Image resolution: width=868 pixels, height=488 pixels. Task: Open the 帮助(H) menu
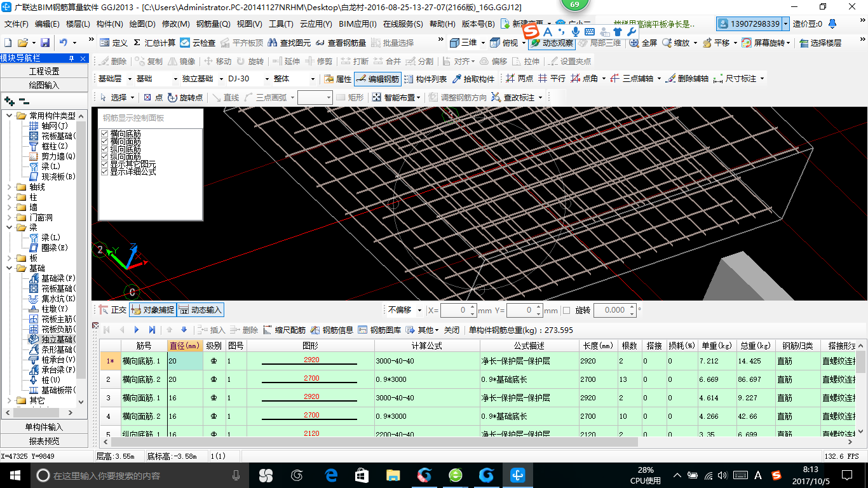(x=442, y=24)
